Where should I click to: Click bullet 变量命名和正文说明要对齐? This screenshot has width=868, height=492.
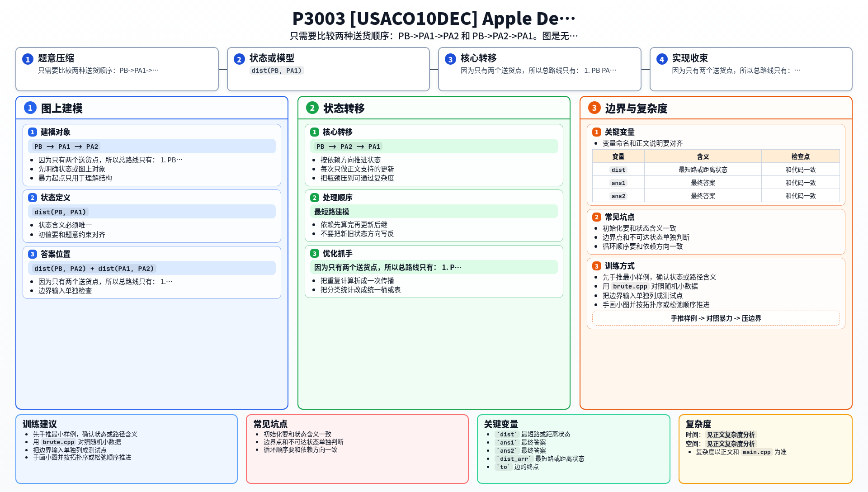coord(642,143)
